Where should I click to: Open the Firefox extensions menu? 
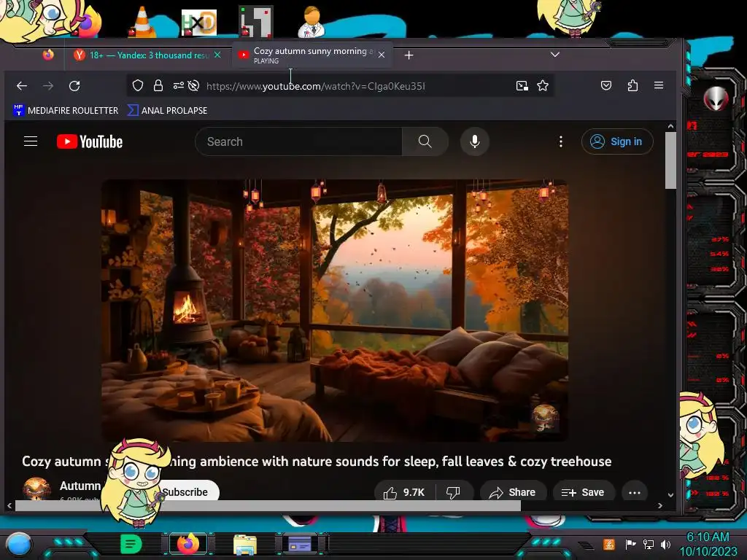click(x=632, y=86)
